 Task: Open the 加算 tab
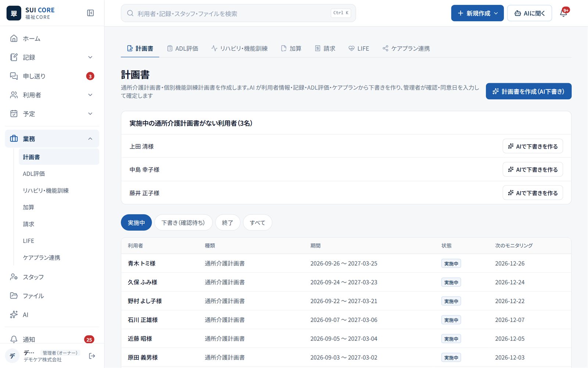click(291, 48)
